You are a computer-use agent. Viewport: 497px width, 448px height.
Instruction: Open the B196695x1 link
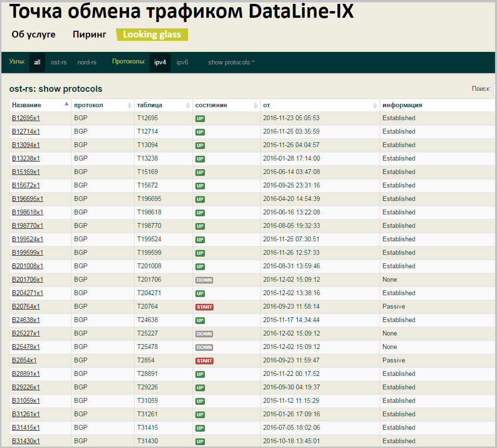tap(27, 199)
